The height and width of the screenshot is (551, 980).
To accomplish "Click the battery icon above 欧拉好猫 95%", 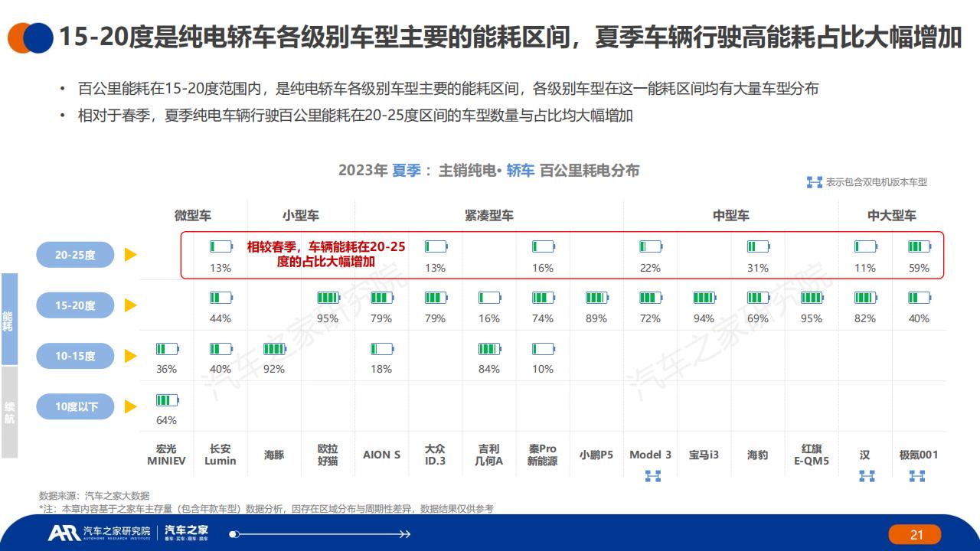I will [328, 298].
